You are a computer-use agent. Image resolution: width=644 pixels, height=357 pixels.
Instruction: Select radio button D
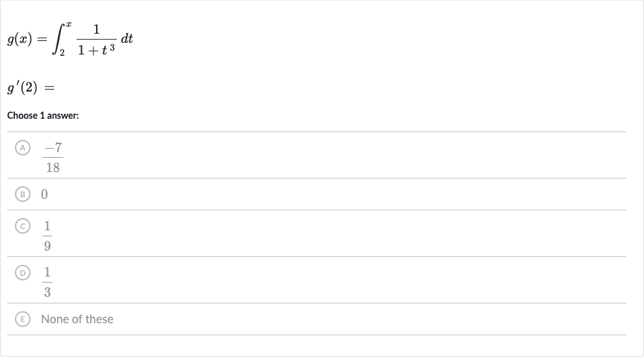click(x=23, y=273)
